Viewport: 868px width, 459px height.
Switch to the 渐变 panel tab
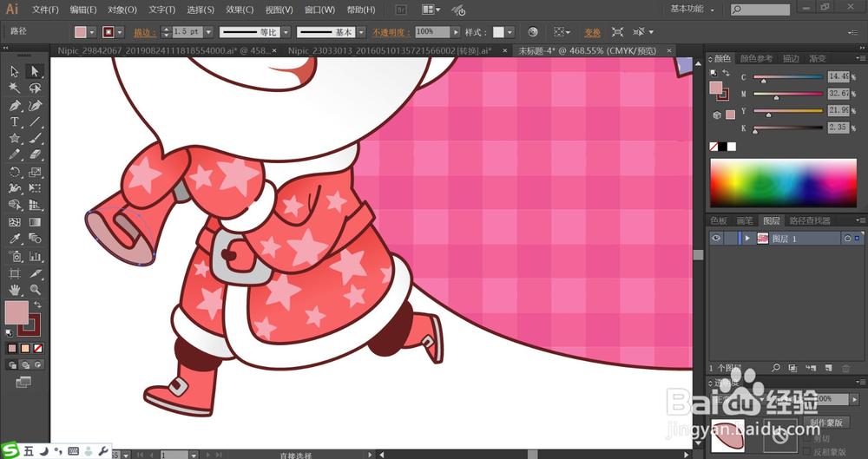point(818,59)
